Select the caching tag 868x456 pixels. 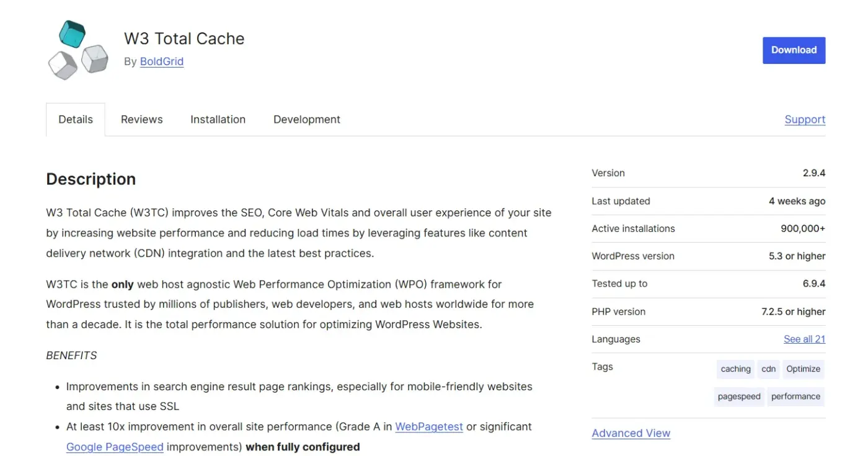[735, 369]
